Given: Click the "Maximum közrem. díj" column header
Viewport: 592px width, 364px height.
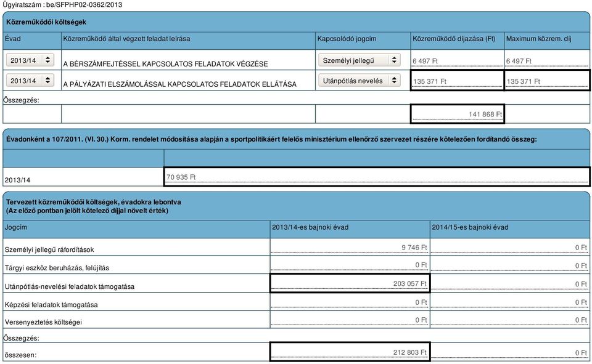Looking at the screenshot, I should (x=539, y=38).
